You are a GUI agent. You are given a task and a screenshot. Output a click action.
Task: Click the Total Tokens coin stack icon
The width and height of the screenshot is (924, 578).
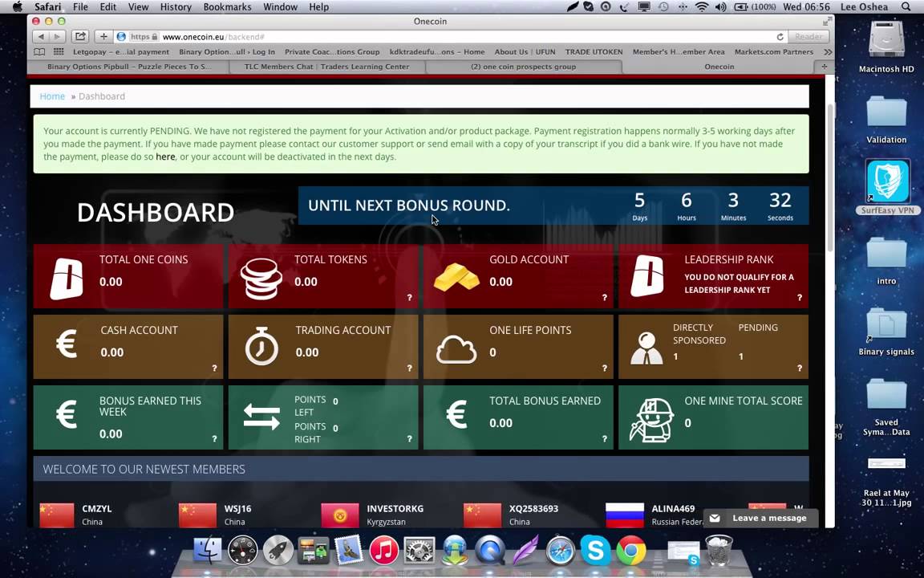tap(261, 279)
